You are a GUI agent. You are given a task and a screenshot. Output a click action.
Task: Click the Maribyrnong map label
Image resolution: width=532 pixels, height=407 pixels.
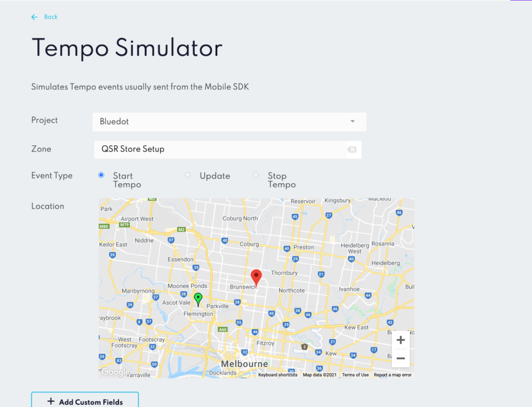[x=138, y=291]
